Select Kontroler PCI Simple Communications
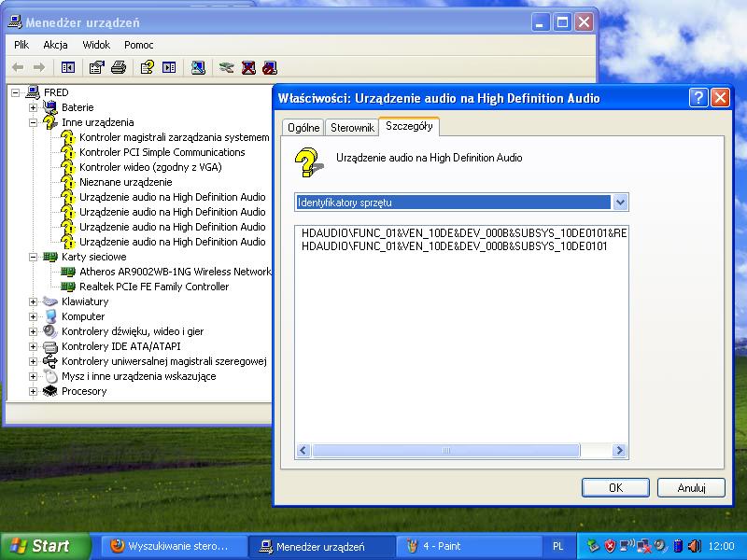The height and width of the screenshot is (560, 747). pyautogui.click(x=162, y=152)
